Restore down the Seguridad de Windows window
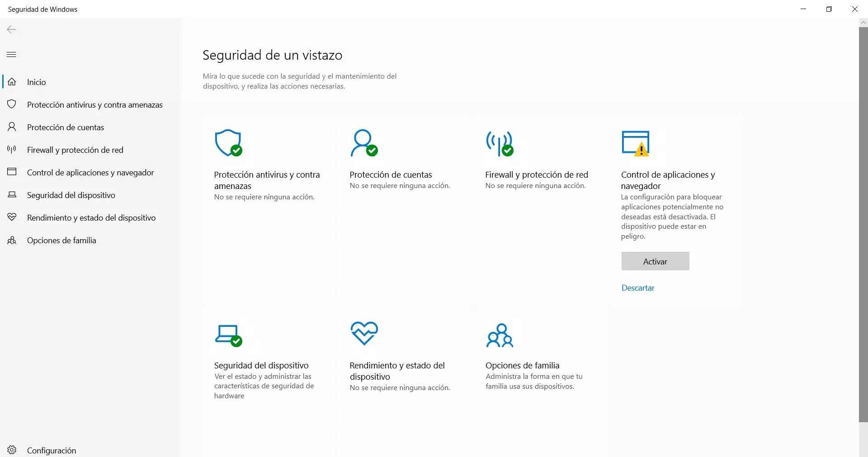 coord(829,9)
